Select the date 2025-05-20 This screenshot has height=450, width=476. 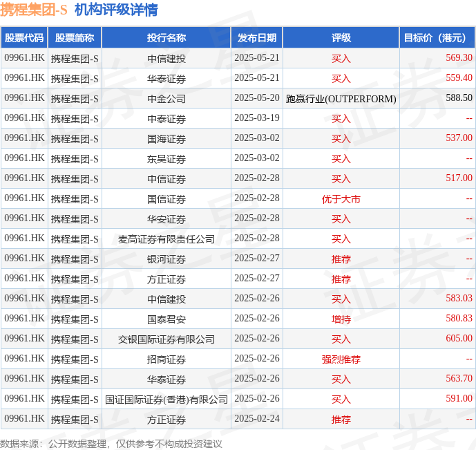coord(257,97)
